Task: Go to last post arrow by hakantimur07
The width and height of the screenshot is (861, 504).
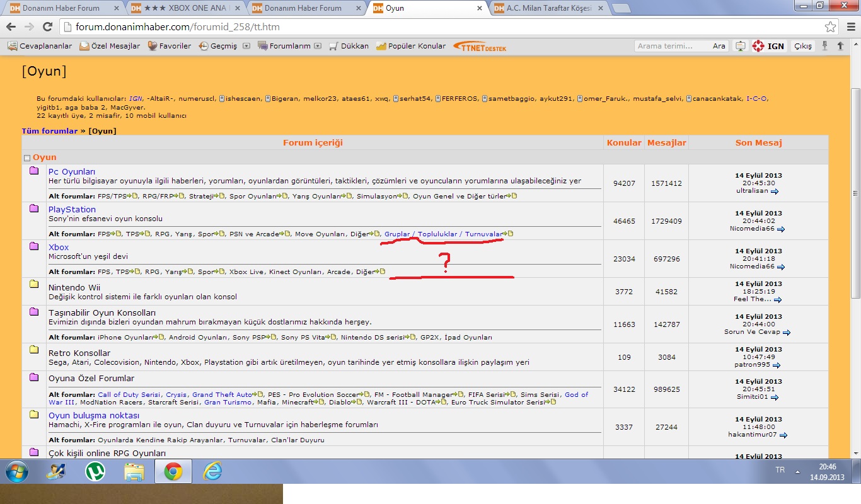Action: click(x=783, y=435)
